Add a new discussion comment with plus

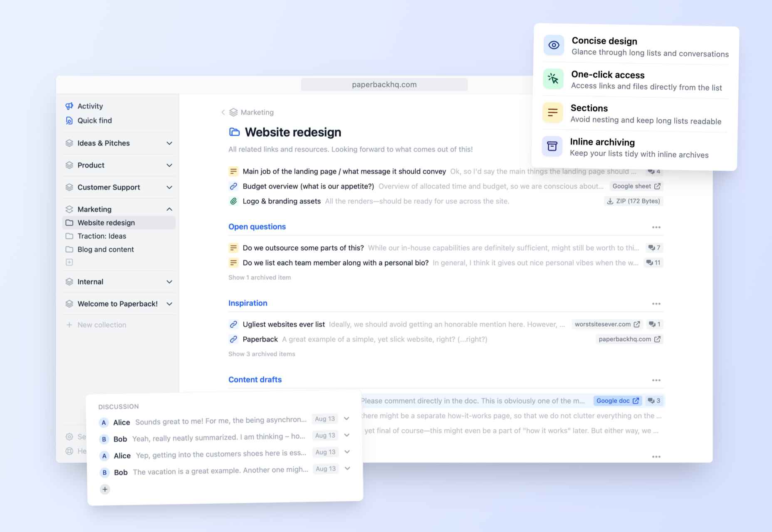point(105,489)
